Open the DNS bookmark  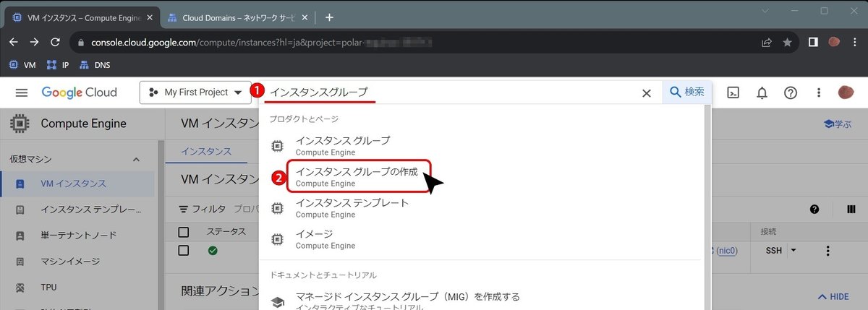[95, 65]
